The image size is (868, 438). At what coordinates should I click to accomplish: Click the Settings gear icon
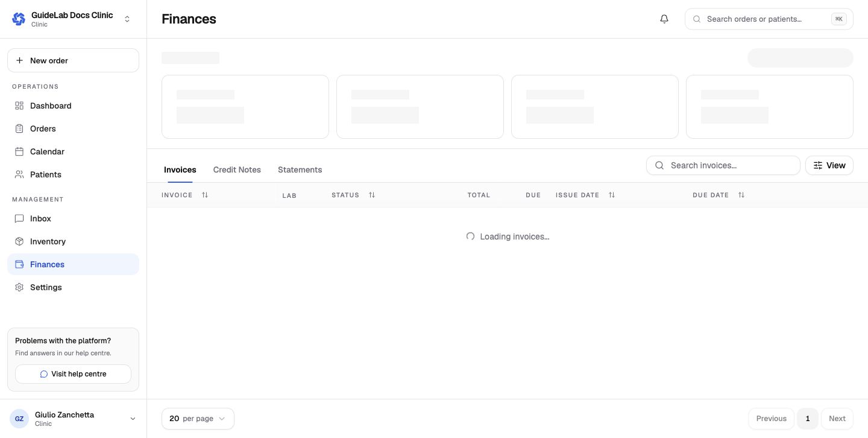[19, 287]
